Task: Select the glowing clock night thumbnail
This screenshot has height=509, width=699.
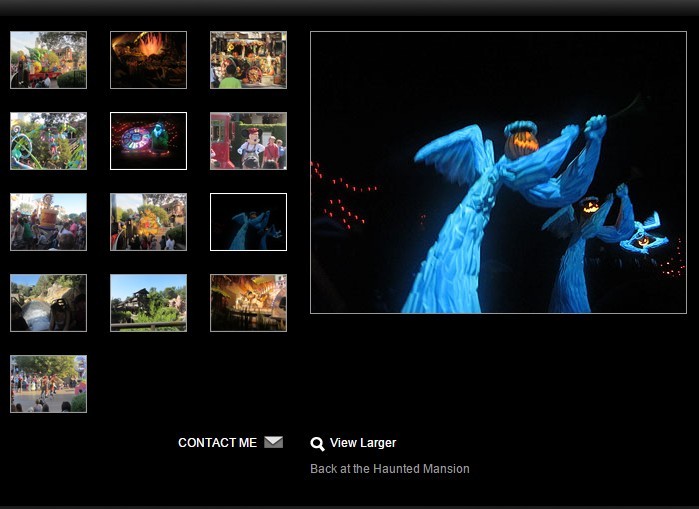Action: (x=148, y=141)
